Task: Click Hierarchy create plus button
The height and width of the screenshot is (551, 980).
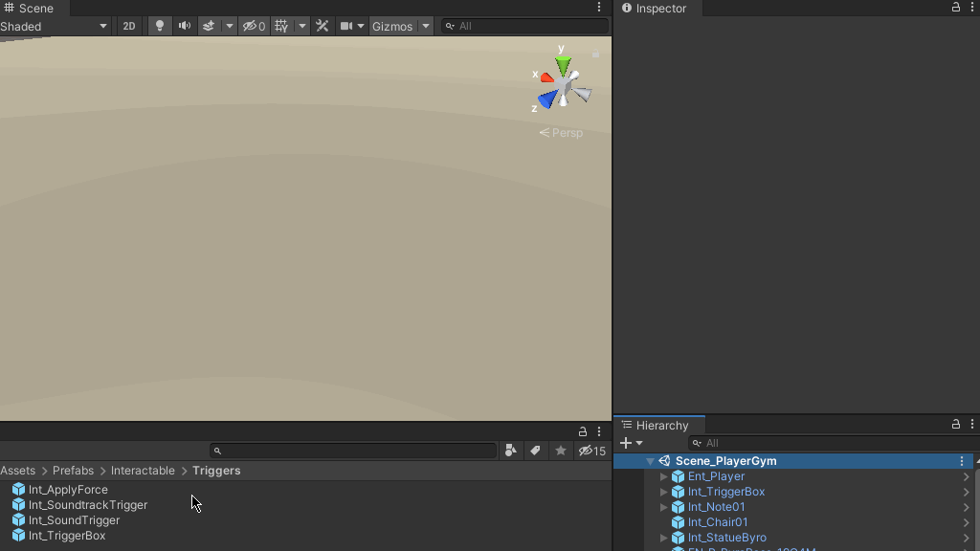Action: tap(626, 443)
